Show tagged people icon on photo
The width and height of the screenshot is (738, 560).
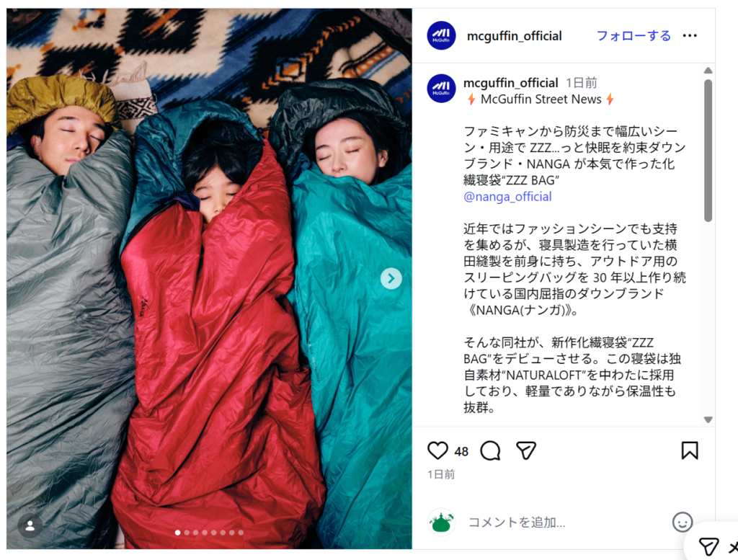pos(30,525)
